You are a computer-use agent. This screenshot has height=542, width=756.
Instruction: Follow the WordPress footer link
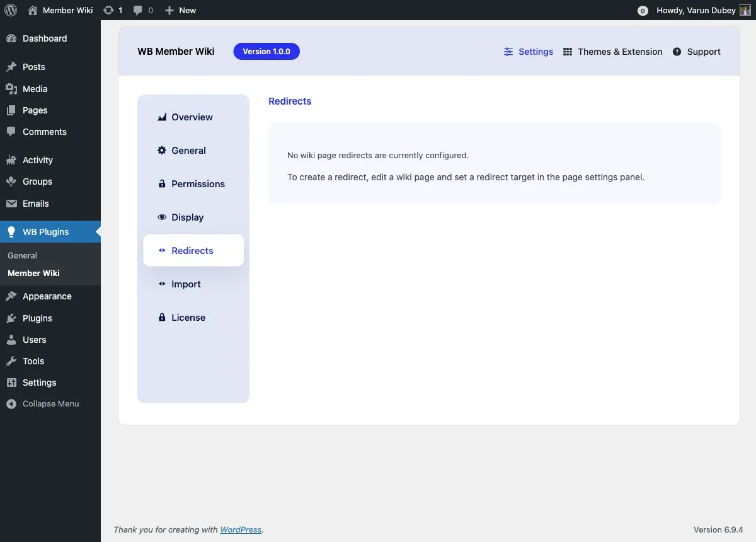[241, 529]
